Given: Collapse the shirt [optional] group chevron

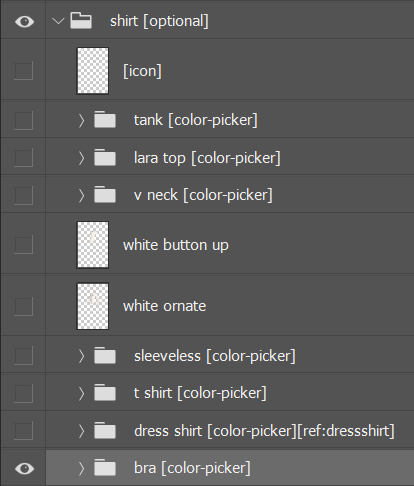Looking at the screenshot, I should click(x=58, y=21).
